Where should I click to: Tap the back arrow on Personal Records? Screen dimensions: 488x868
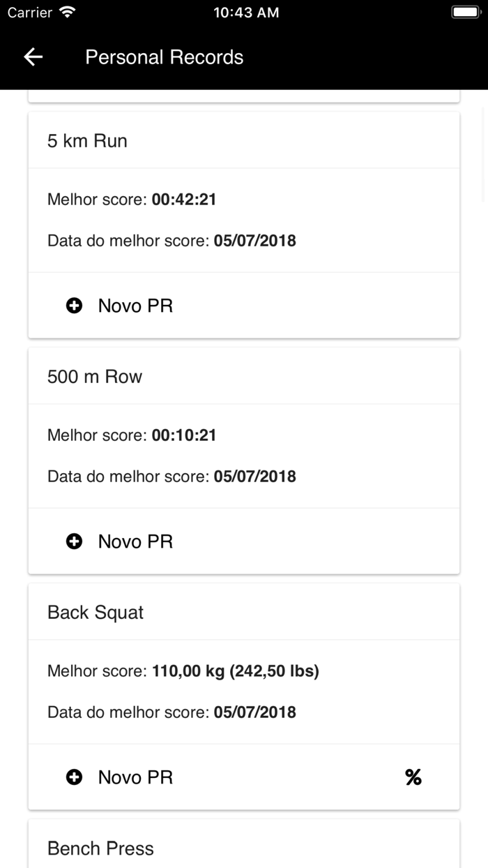(33, 57)
